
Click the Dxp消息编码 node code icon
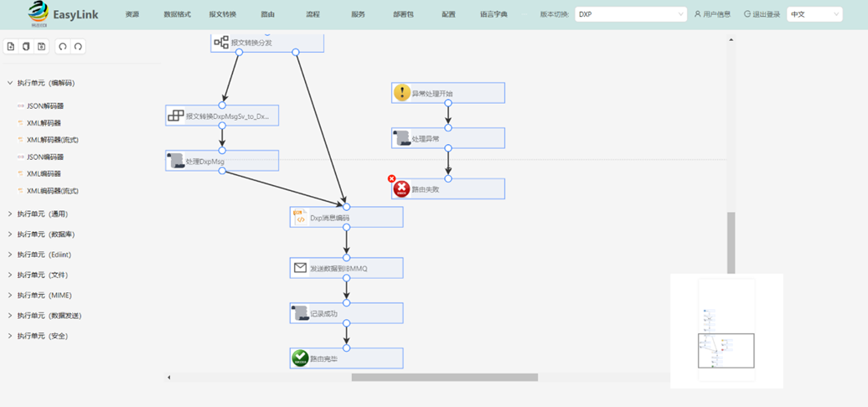[300, 218]
